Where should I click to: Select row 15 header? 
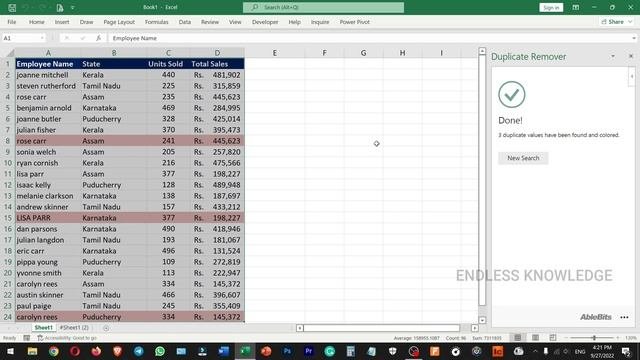7,218
